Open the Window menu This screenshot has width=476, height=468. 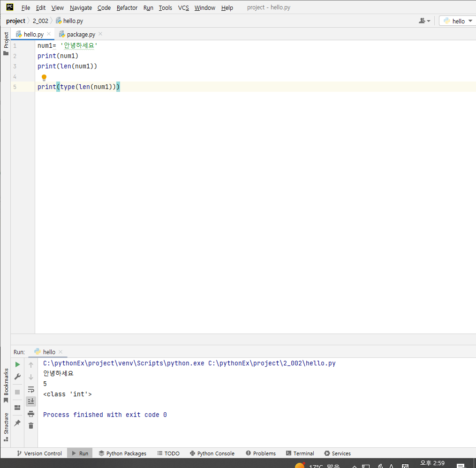click(x=204, y=7)
